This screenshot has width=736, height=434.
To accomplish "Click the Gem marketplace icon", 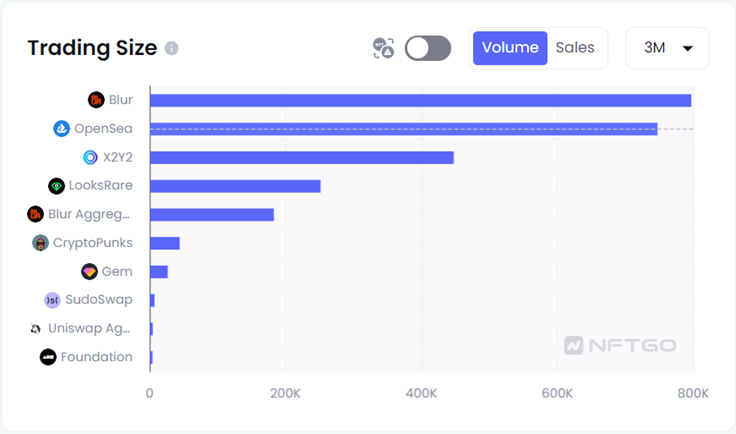I will (x=89, y=272).
